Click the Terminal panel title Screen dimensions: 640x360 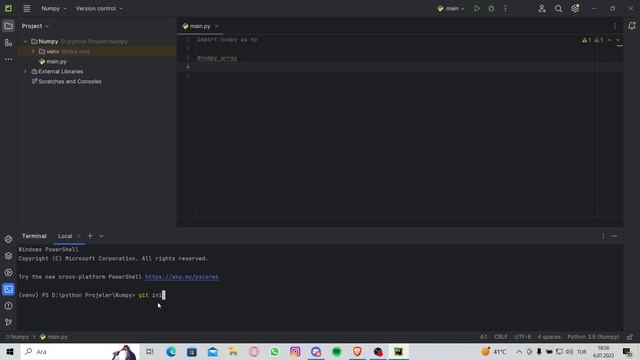pos(34,236)
